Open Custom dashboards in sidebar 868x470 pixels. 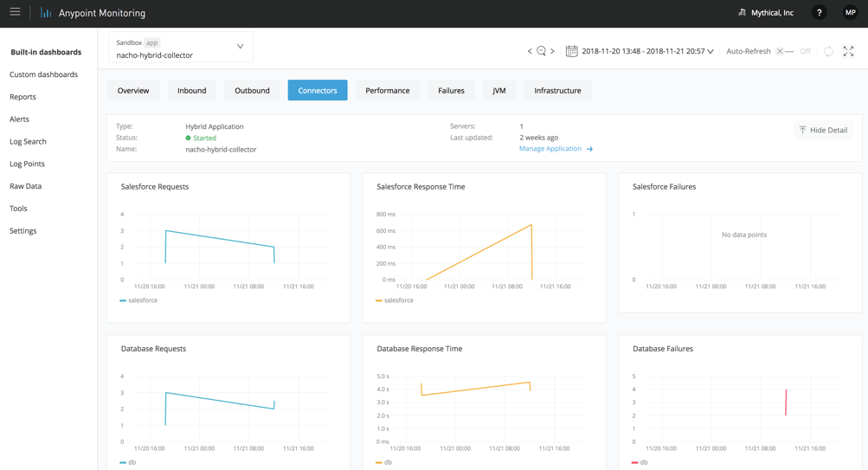(44, 74)
